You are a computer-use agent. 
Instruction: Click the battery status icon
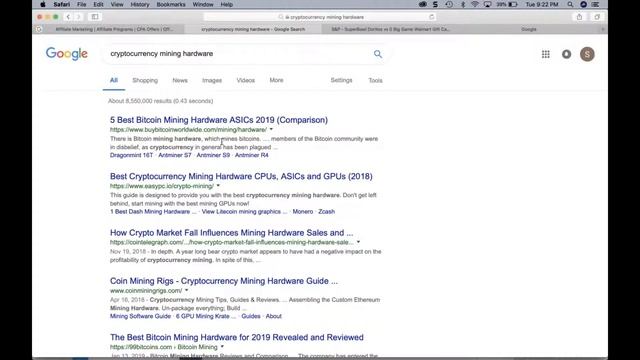click(x=513, y=4)
